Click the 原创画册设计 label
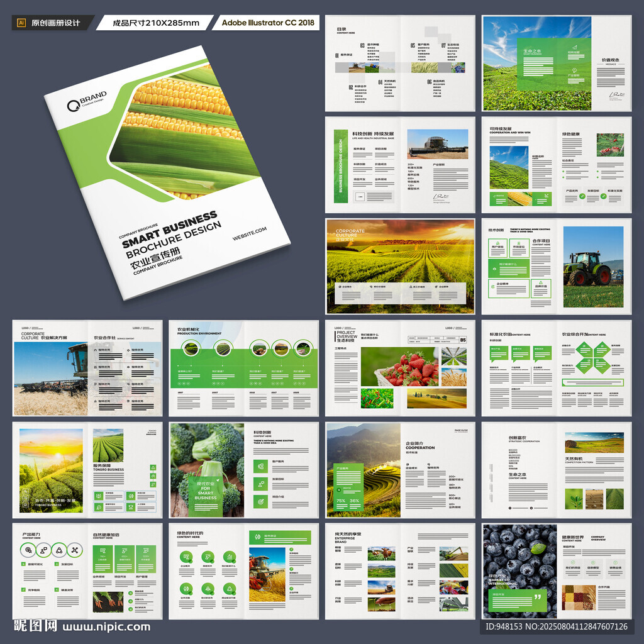The image size is (644, 644). coord(55,23)
